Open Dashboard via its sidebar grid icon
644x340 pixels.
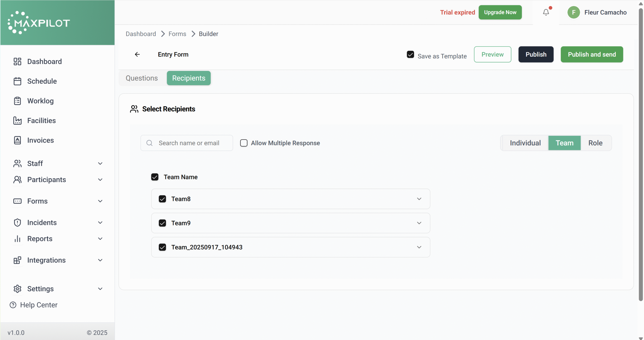17,61
